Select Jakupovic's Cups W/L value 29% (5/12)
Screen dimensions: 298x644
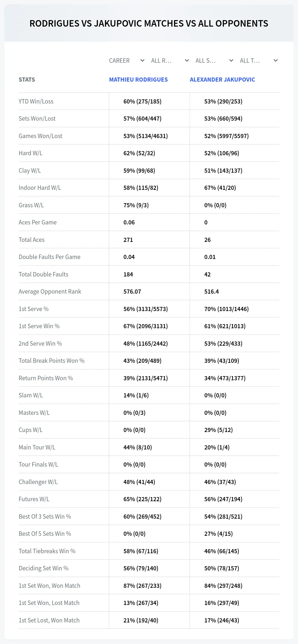click(218, 430)
